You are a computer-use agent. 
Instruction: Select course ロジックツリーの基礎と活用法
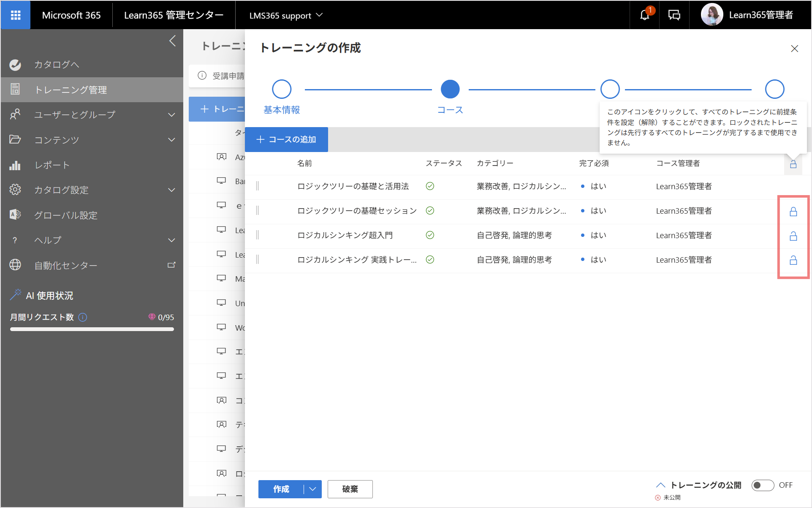point(353,186)
